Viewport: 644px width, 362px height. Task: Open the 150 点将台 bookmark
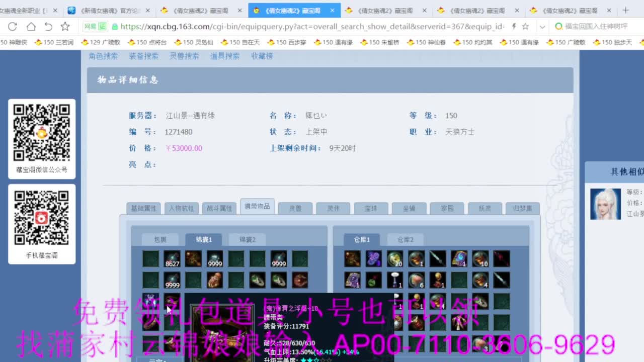[x=147, y=43]
